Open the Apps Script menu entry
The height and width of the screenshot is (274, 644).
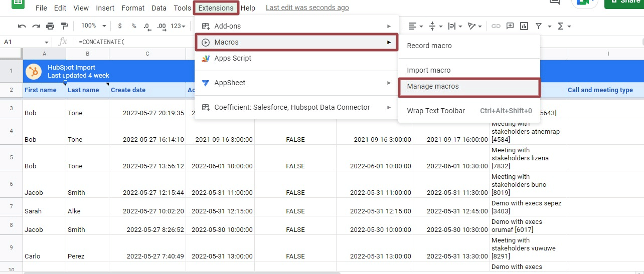tap(233, 58)
